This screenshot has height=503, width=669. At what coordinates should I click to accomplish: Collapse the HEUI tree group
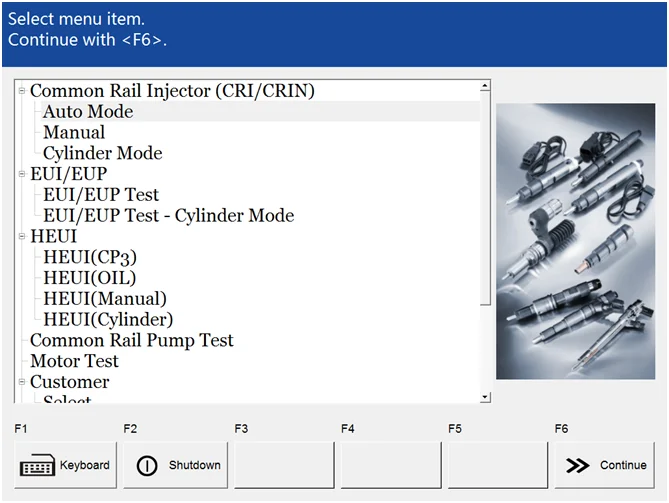pos(22,237)
